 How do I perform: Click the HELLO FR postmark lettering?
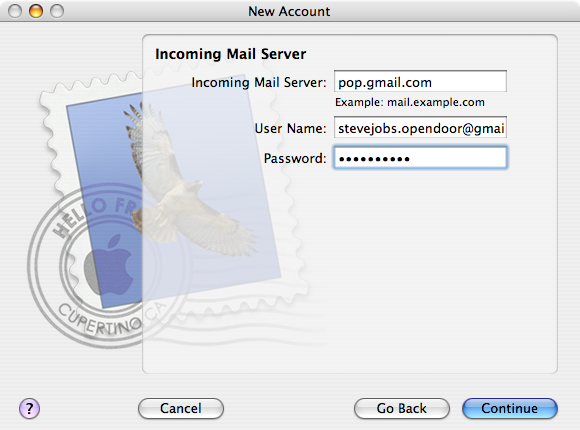97,216
